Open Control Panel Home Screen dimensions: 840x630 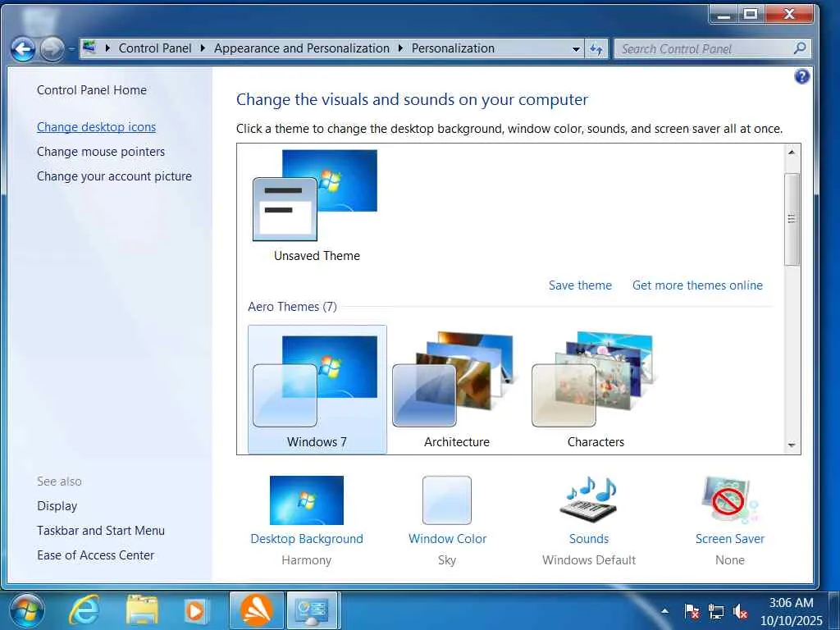92,90
